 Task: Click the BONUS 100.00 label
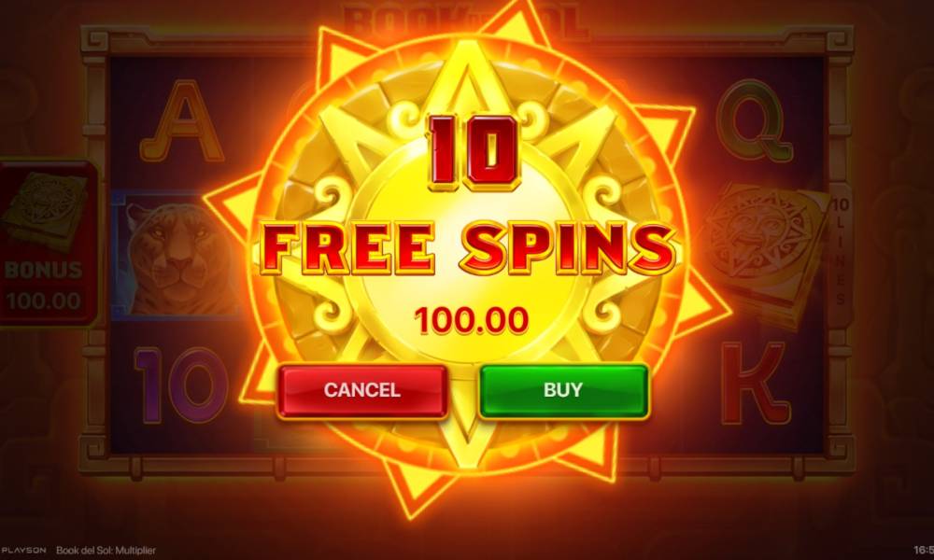(43, 286)
